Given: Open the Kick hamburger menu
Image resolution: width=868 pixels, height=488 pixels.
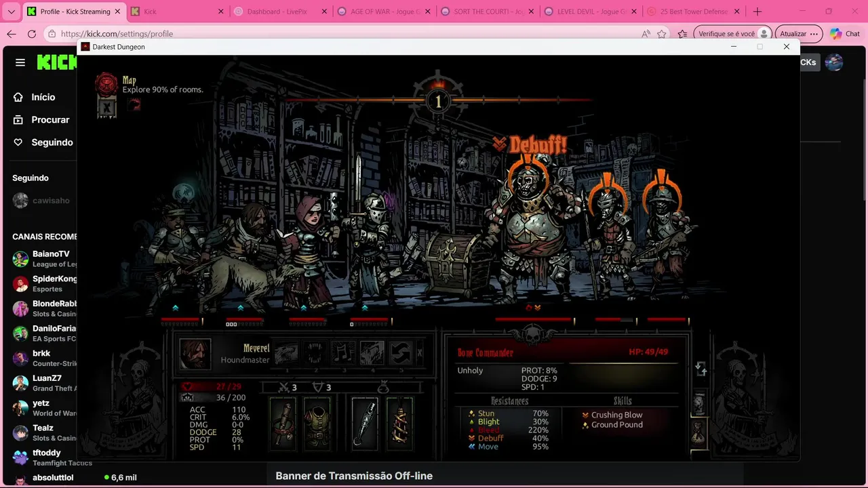Looking at the screenshot, I should coord(20,62).
